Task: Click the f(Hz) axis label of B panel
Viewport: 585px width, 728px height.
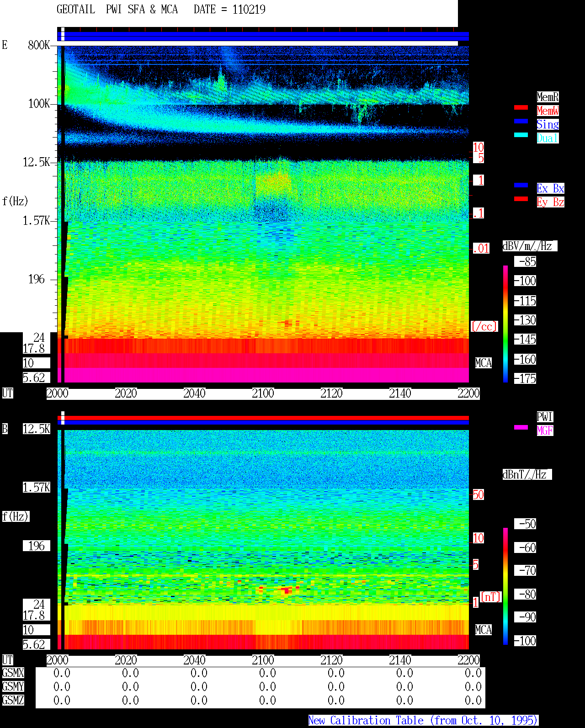Action: coord(16,516)
